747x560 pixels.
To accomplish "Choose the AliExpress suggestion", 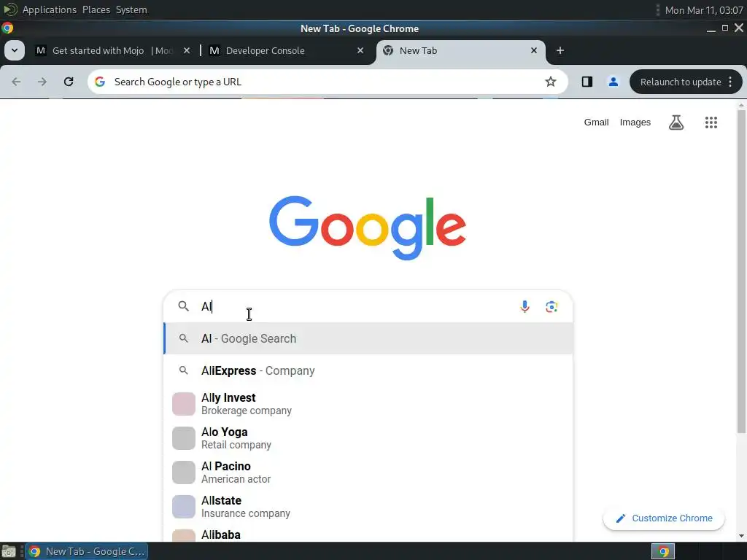I will tap(368, 370).
